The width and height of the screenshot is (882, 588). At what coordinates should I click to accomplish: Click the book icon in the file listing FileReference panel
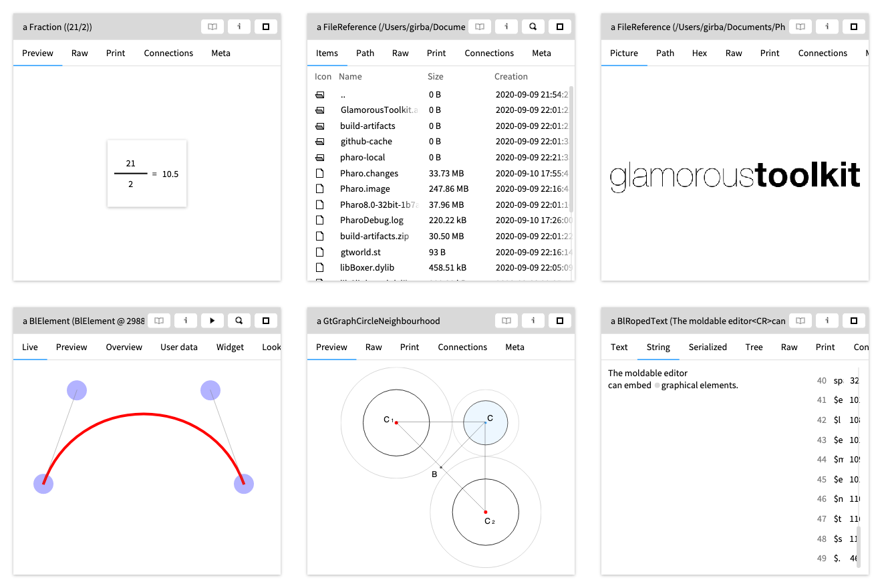(x=480, y=27)
